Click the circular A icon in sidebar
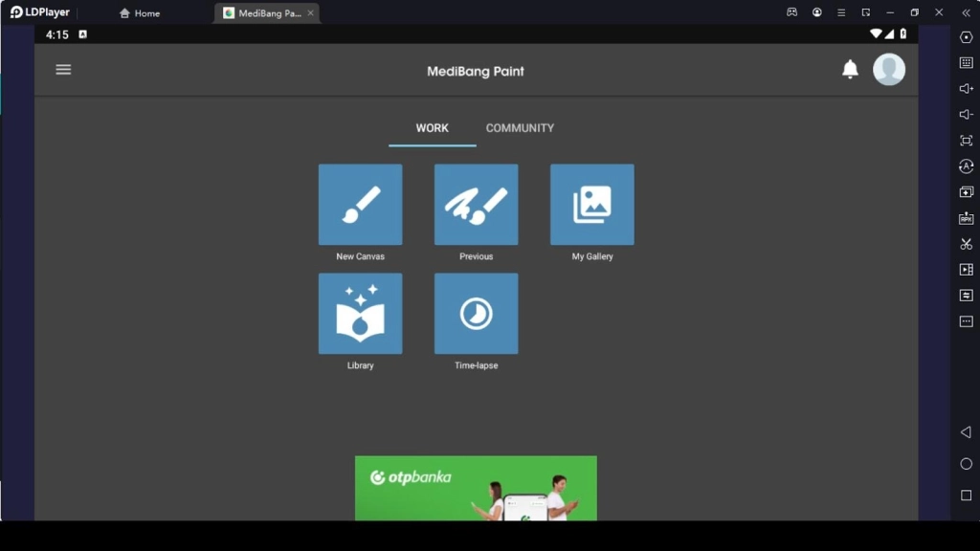The height and width of the screenshot is (551, 980). point(967,166)
